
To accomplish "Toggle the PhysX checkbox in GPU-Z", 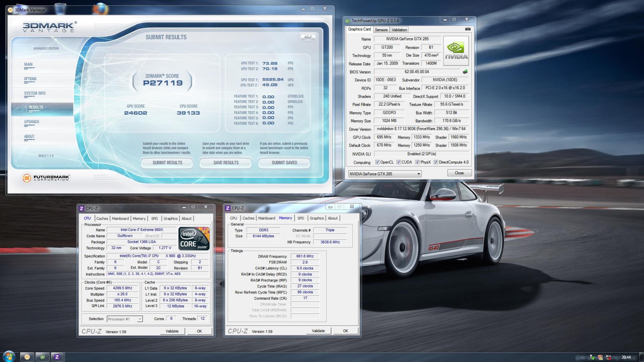I will pyautogui.click(x=417, y=162).
